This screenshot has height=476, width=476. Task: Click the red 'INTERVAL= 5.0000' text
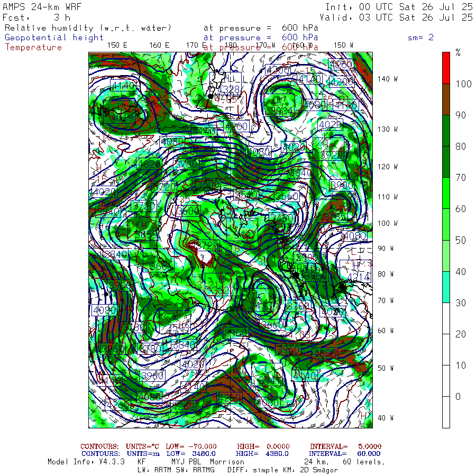tap(345, 446)
